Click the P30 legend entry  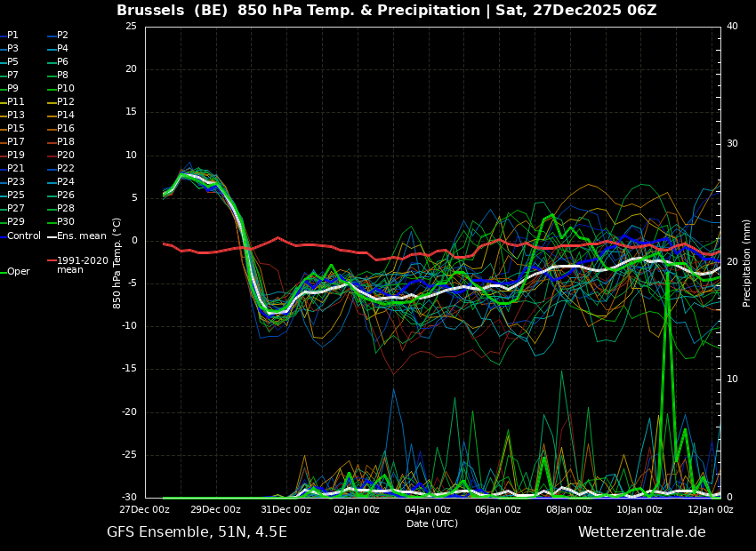[x=60, y=221]
